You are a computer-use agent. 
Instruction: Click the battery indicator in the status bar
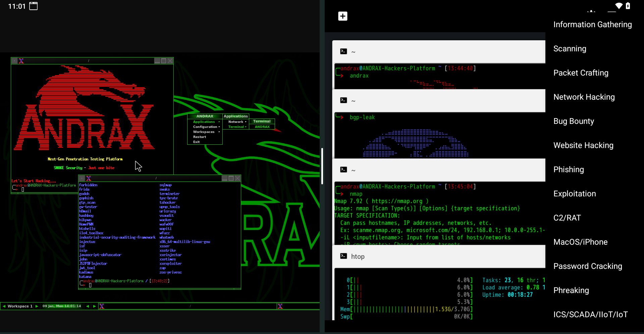tap(629, 6)
